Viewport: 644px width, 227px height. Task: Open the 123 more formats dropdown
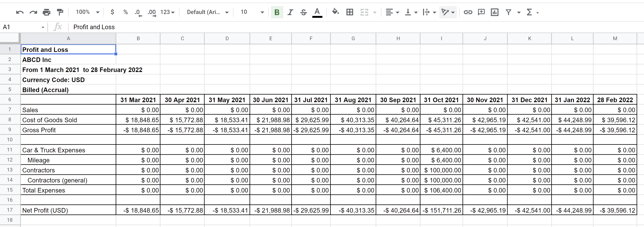point(167,12)
